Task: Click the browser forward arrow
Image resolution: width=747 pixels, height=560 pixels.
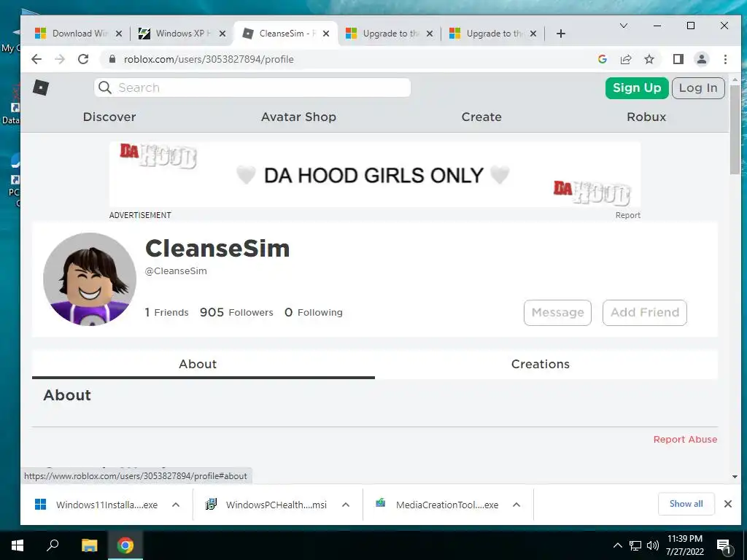Action: pyautogui.click(x=60, y=59)
